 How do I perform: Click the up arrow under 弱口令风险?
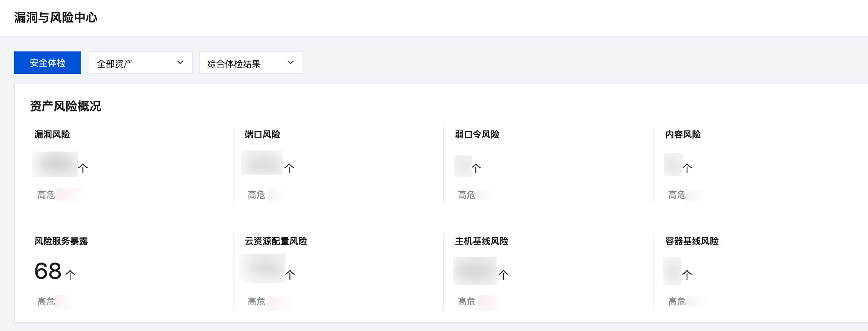click(x=476, y=168)
